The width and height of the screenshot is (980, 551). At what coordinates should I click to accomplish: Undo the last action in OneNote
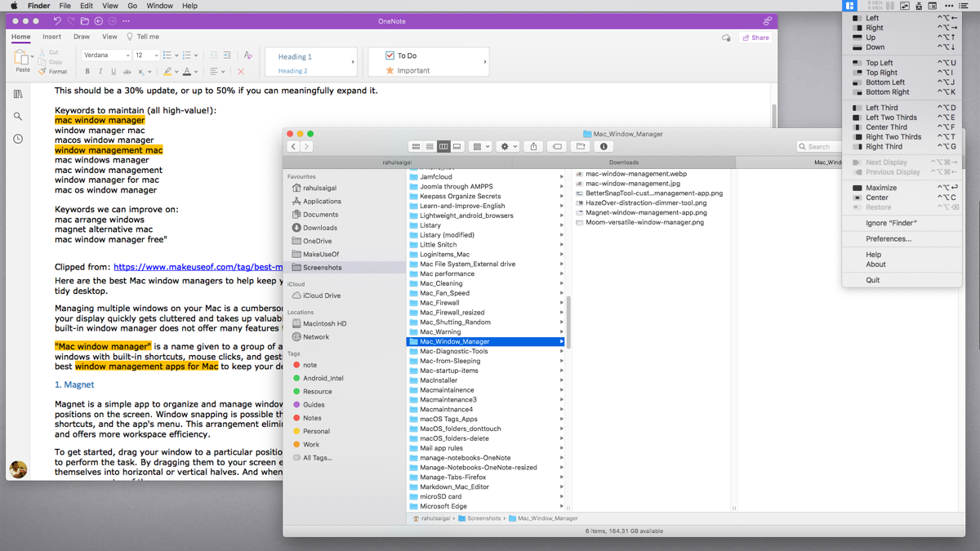pos(57,21)
